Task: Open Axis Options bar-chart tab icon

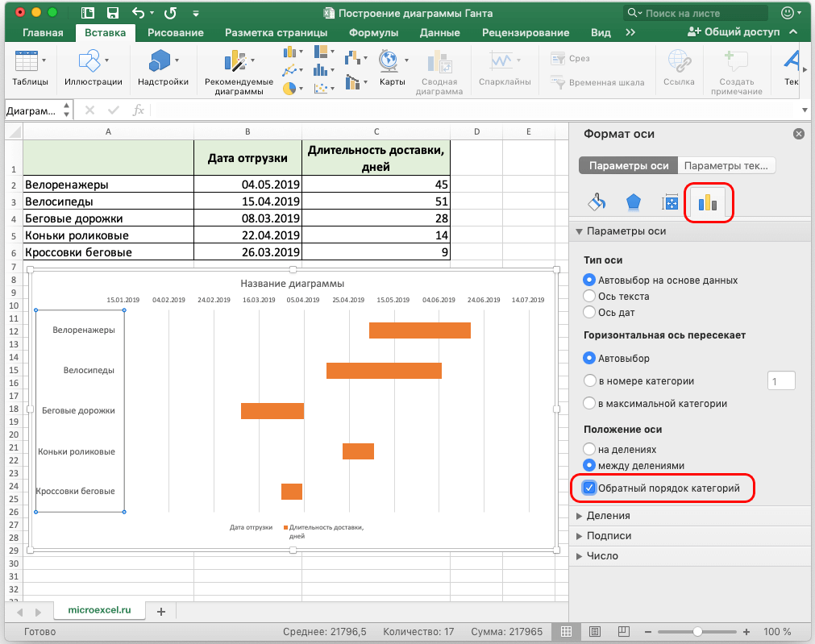Action: [x=708, y=203]
